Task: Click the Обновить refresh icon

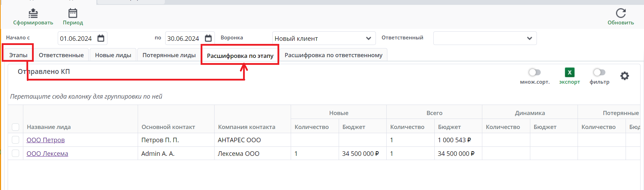Action: click(x=621, y=13)
